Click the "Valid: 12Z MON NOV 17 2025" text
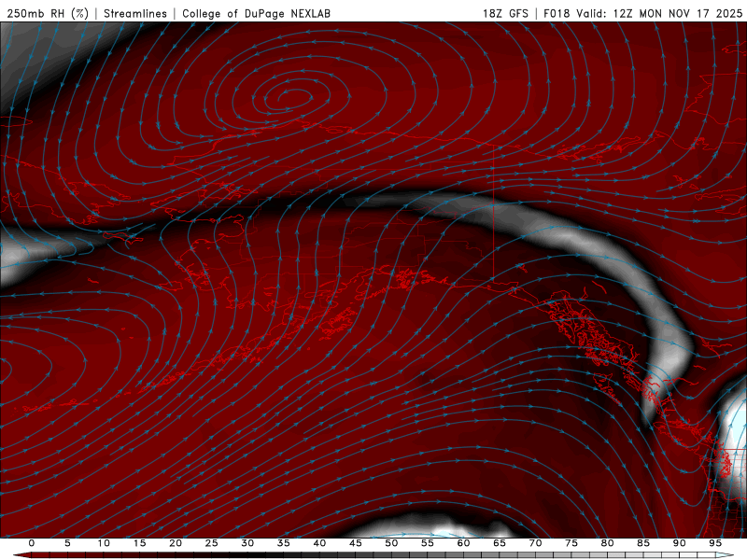The image size is (747, 560). pos(659,13)
